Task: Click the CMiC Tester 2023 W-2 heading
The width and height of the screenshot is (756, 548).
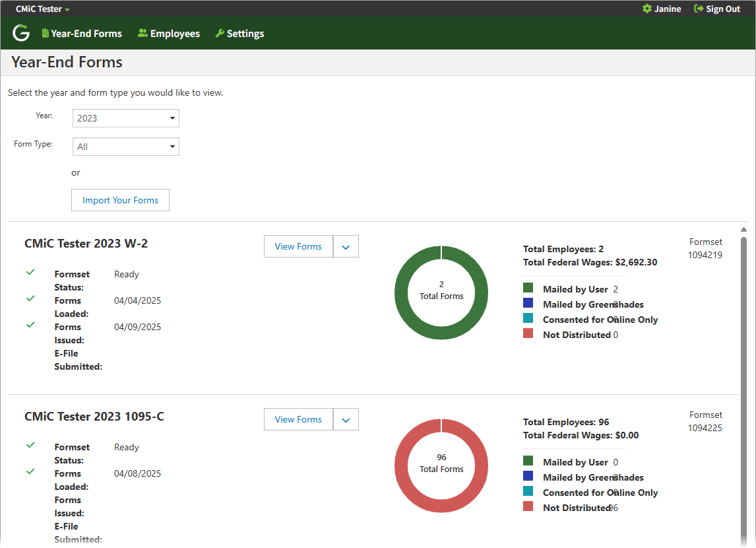Action: (86, 244)
